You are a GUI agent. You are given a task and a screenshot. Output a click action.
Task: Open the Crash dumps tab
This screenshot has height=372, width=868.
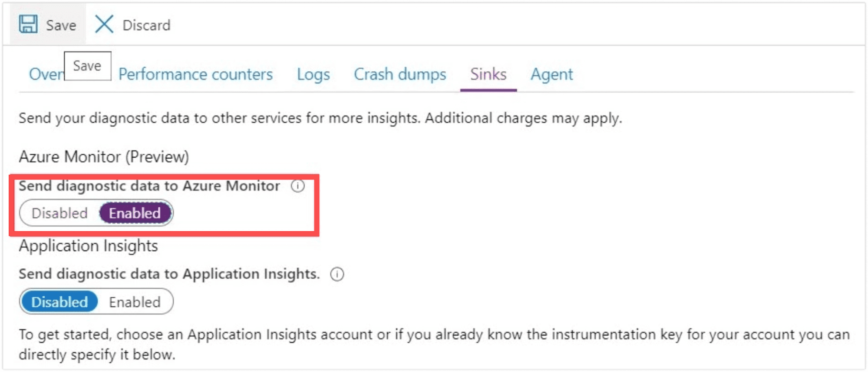click(399, 74)
